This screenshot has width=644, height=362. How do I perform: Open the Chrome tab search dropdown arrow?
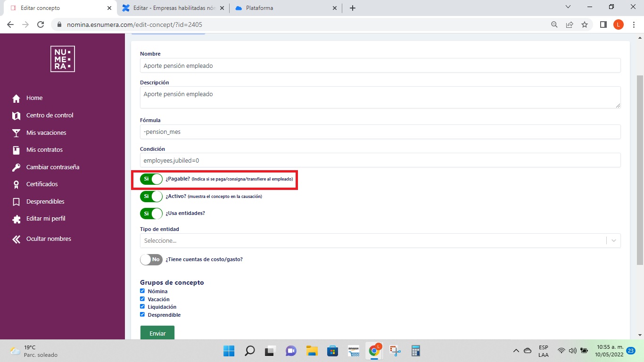pos(568,7)
